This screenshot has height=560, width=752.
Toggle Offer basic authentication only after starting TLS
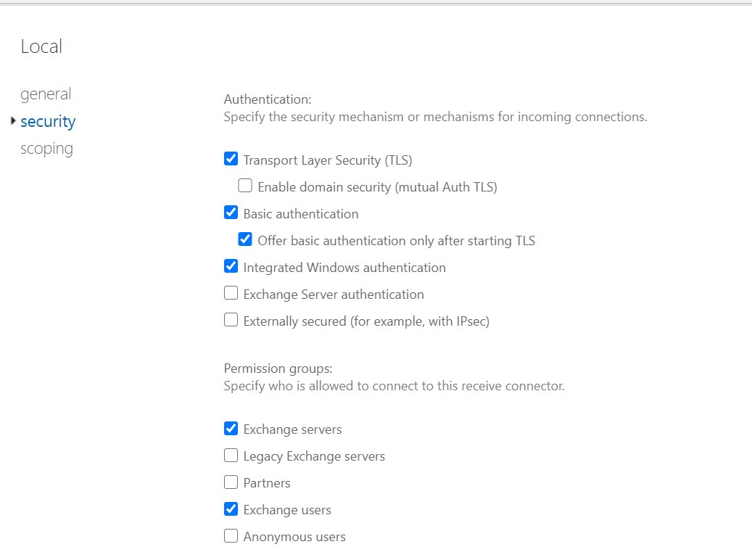tap(245, 239)
